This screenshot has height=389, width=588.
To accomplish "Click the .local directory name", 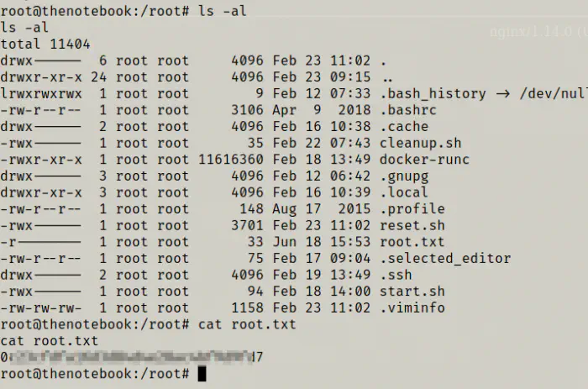I will coord(404,192).
